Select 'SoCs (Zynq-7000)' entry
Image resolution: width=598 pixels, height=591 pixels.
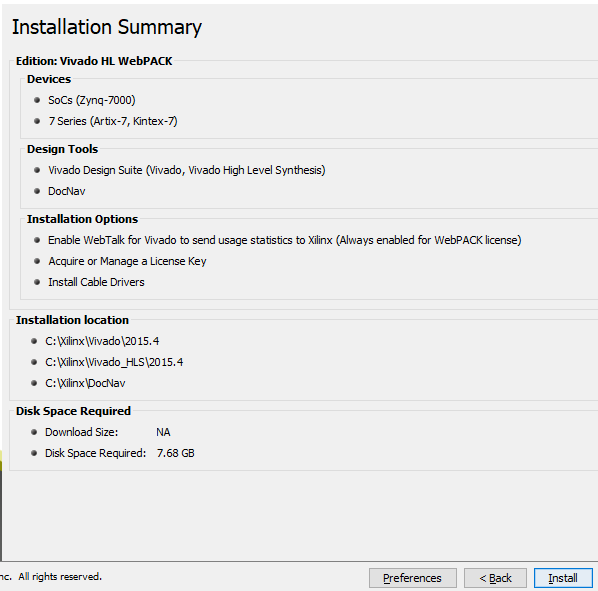point(92,100)
